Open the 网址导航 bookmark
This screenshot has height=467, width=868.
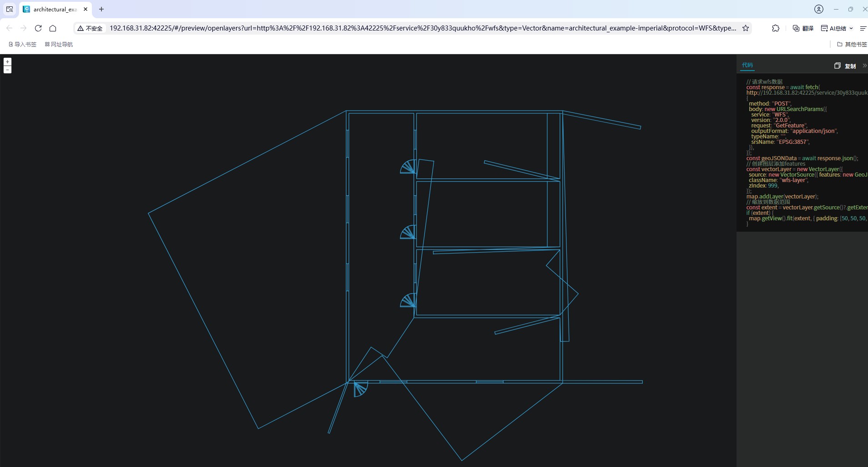tap(59, 44)
